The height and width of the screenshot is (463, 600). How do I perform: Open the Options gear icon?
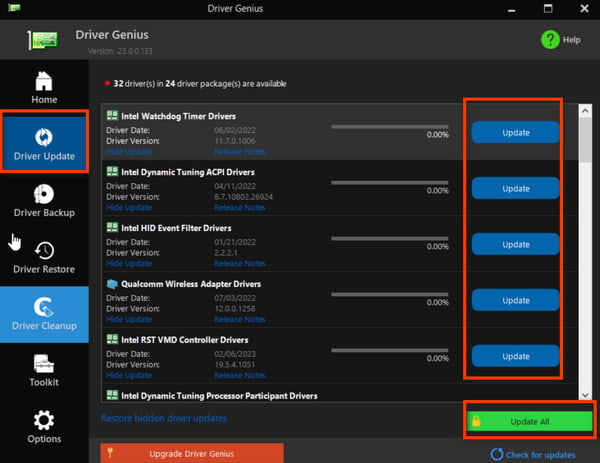(44, 420)
